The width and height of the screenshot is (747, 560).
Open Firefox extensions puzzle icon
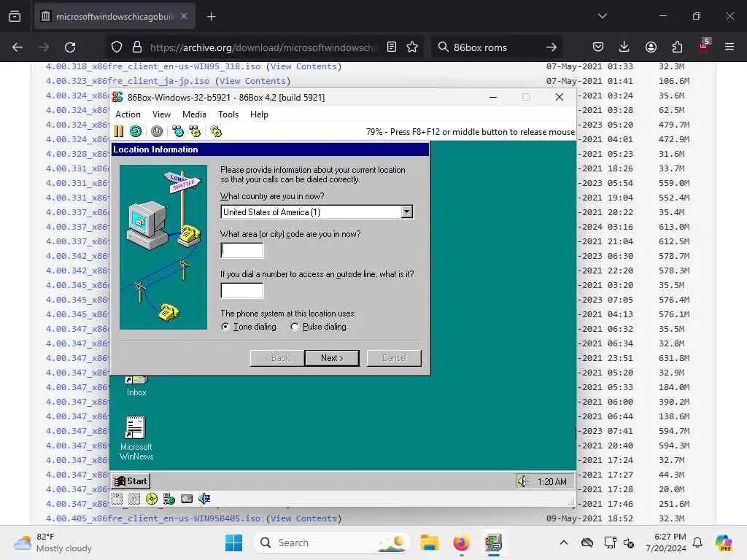coord(677,47)
